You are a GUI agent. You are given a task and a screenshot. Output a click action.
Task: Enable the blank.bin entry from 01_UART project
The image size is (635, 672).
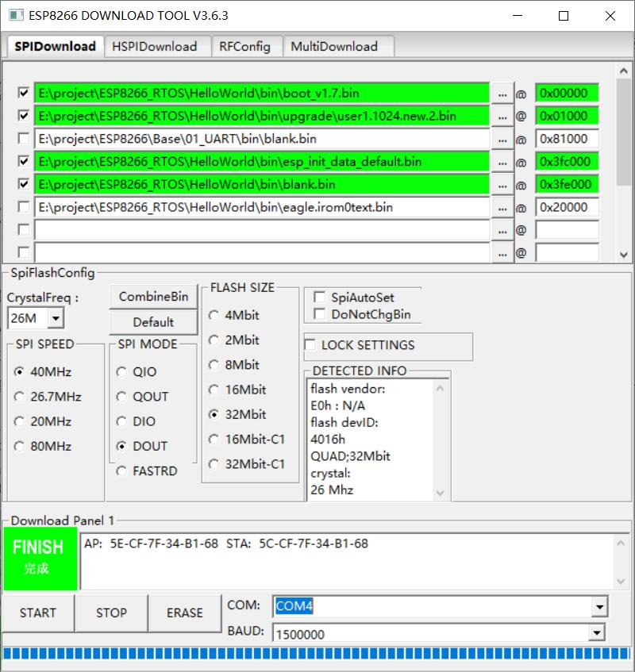[x=21, y=139]
